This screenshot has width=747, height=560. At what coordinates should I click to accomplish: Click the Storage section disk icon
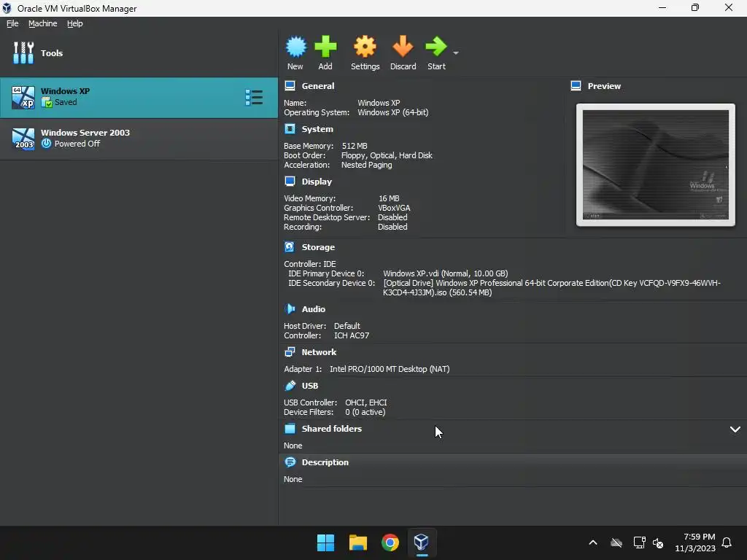(x=290, y=246)
